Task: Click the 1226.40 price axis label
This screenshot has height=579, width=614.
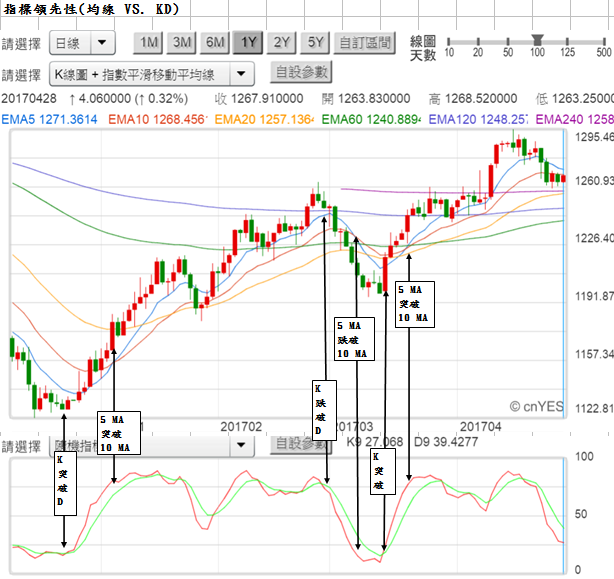Action: coord(594,238)
